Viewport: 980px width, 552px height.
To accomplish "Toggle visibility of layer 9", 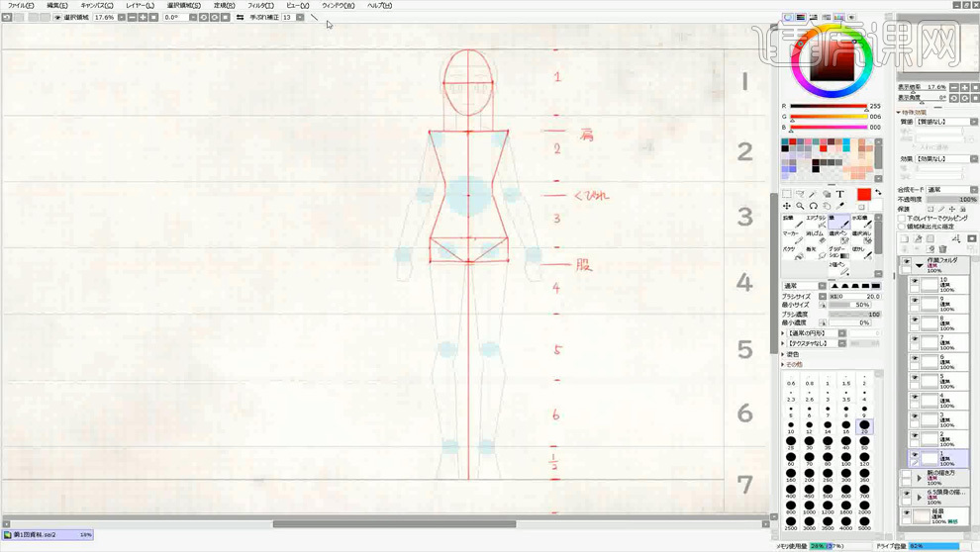I will point(915,301).
